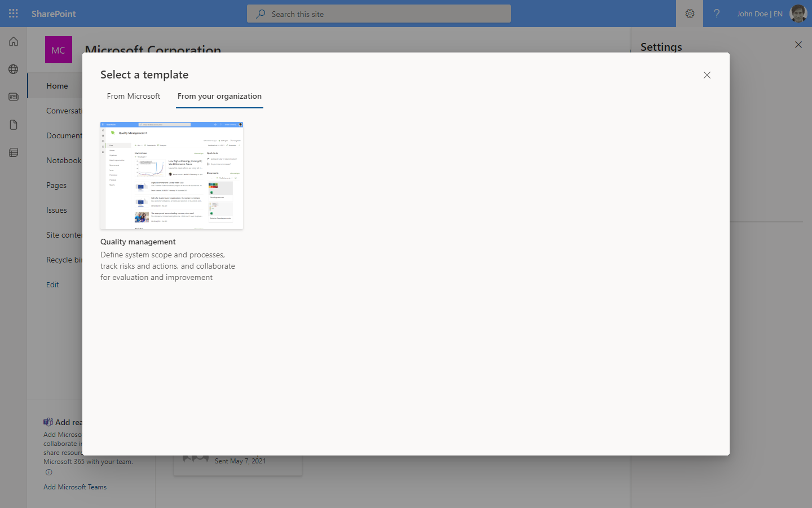Image resolution: width=812 pixels, height=508 pixels.
Task: Open the News icon in the left rail
Action: pos(14,97)
